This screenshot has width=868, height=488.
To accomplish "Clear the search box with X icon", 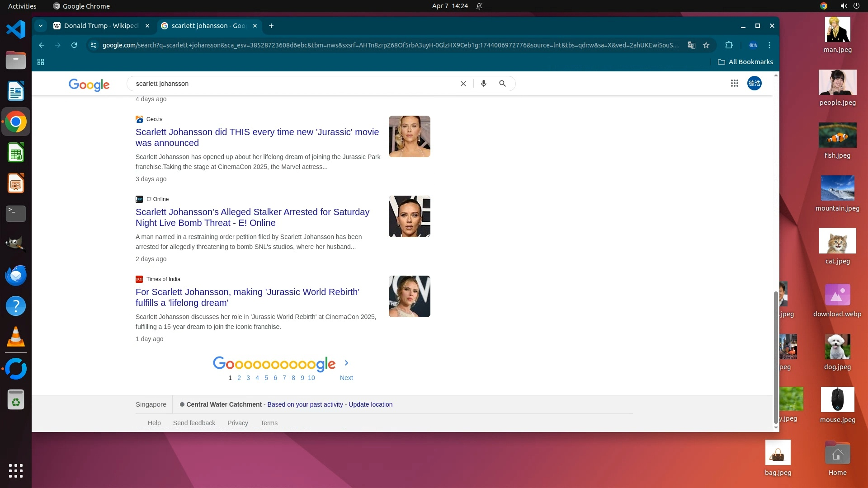I will pyautogui.click(x=463, y=84).
